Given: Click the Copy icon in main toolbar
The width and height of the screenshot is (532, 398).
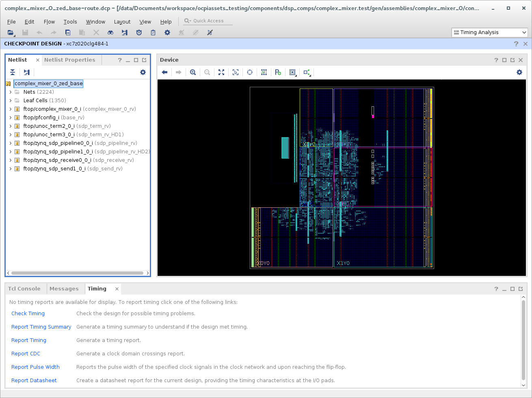Looking at the screenshot, I should (x=68, y=32).
